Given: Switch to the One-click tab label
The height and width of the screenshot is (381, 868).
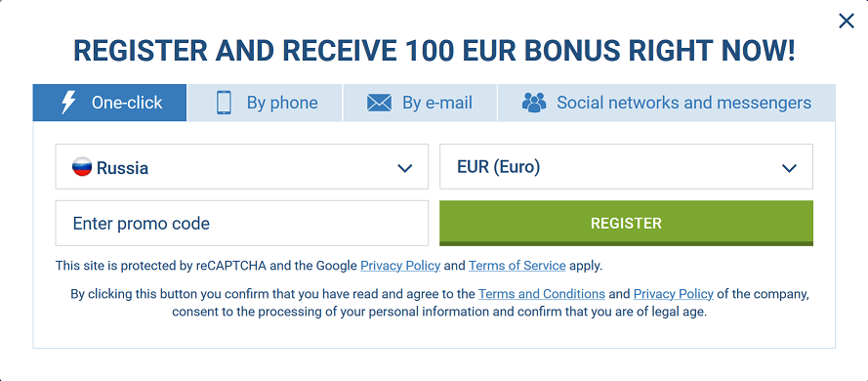Looking at the screenshot, I should click(127, 103).
